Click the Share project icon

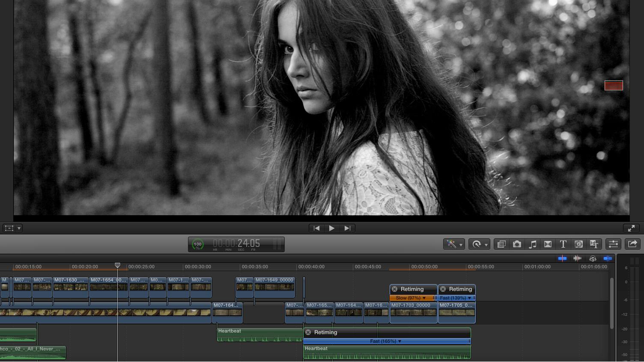tap(632, 244)
